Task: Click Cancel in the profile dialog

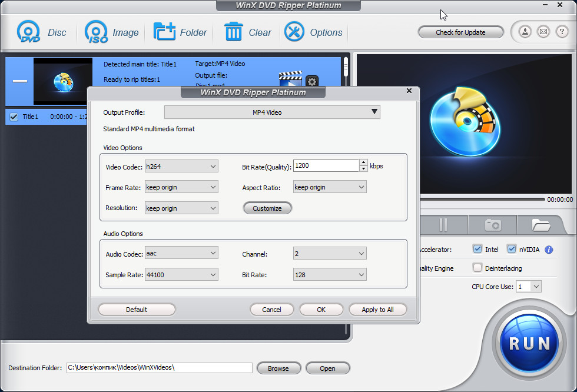Action: [x=271, y=310]
